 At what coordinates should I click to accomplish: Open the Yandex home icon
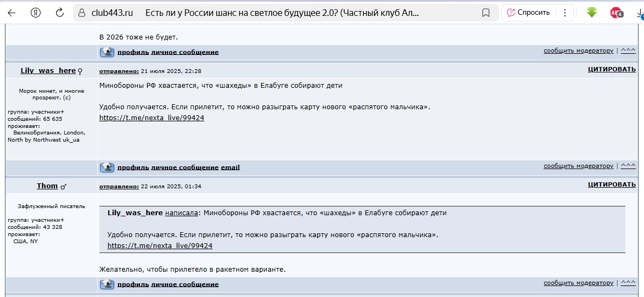[36, 13]
